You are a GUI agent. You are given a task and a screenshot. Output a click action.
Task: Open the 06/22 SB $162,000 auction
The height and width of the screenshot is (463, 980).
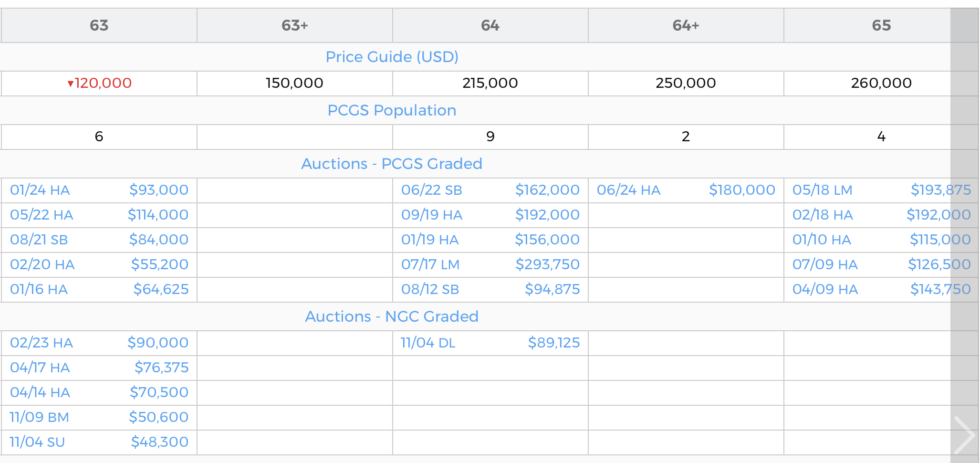pyautogui.click(x=490, y=190)
